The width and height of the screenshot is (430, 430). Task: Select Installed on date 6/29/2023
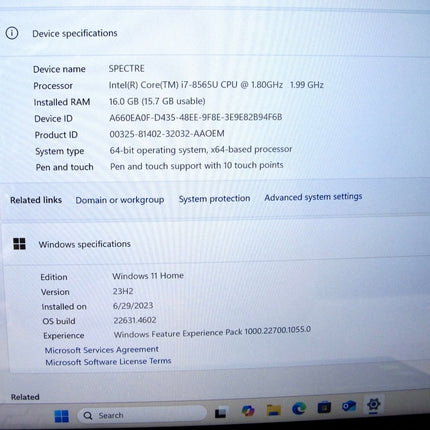click(x=133, y=306)
